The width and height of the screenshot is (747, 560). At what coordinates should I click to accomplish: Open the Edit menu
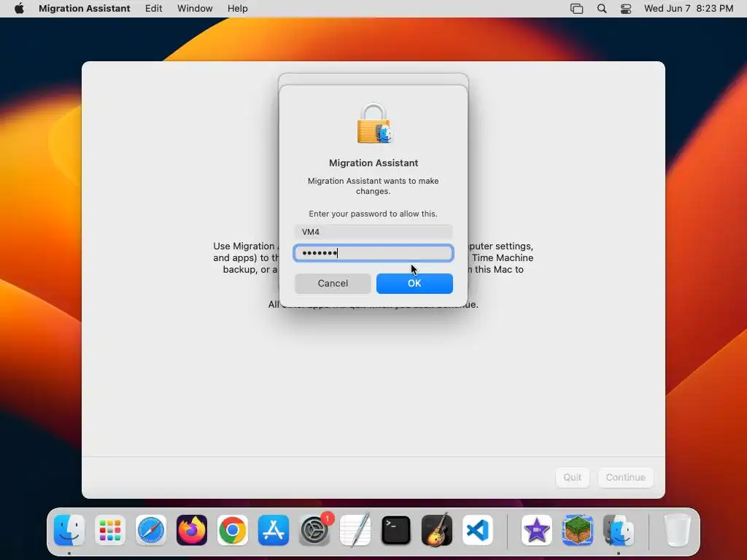(153, 9)
